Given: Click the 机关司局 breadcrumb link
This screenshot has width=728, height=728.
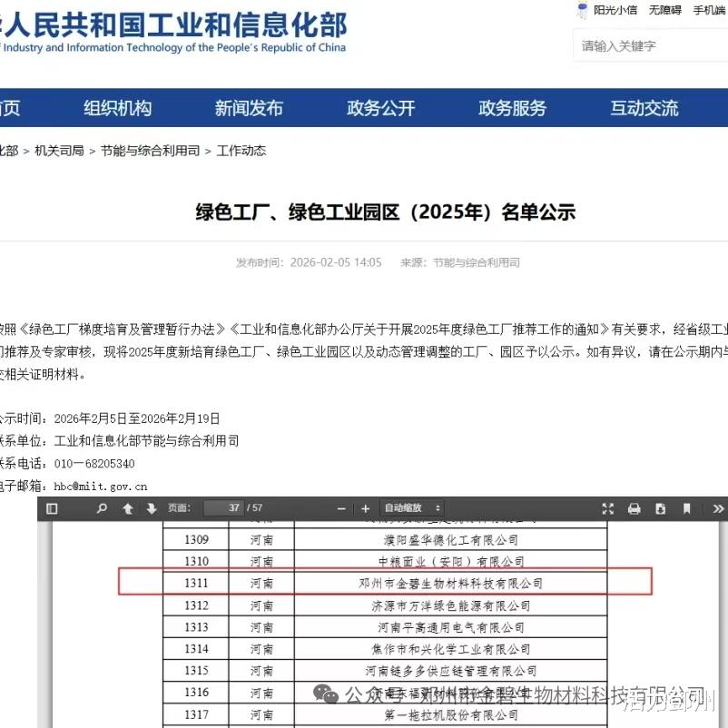Looking at the screenshot, I should click(59, 151).
